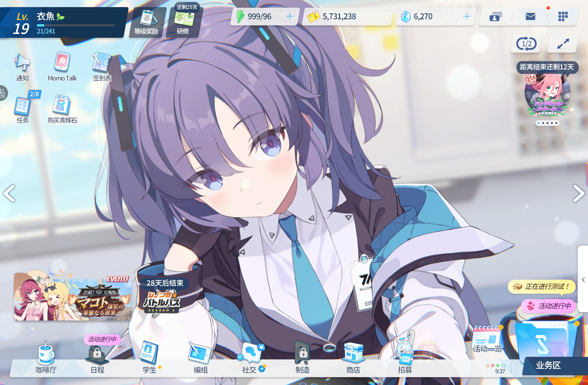Expand the side panel tab on right edge
The height and width of the screenshot is (385, 588).
coord(583,280)
